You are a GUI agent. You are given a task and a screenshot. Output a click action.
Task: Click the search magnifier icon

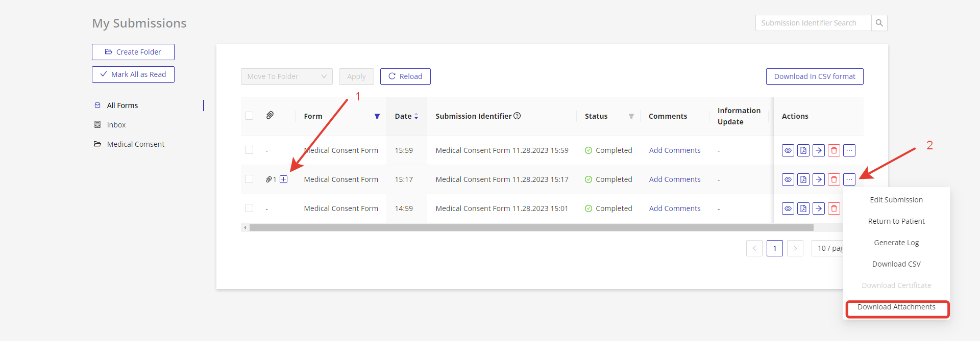click(x=879, y=23)
